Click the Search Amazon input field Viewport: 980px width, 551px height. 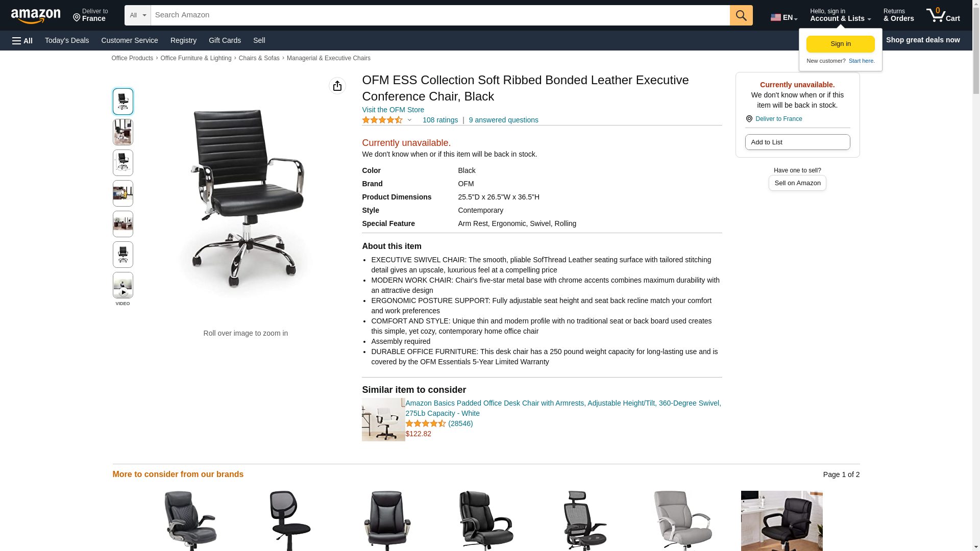point(440,15)
